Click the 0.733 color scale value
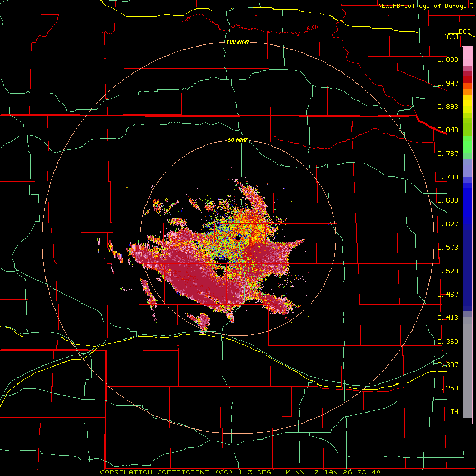This screenshot has width=476, height=476. coord(448,177)
